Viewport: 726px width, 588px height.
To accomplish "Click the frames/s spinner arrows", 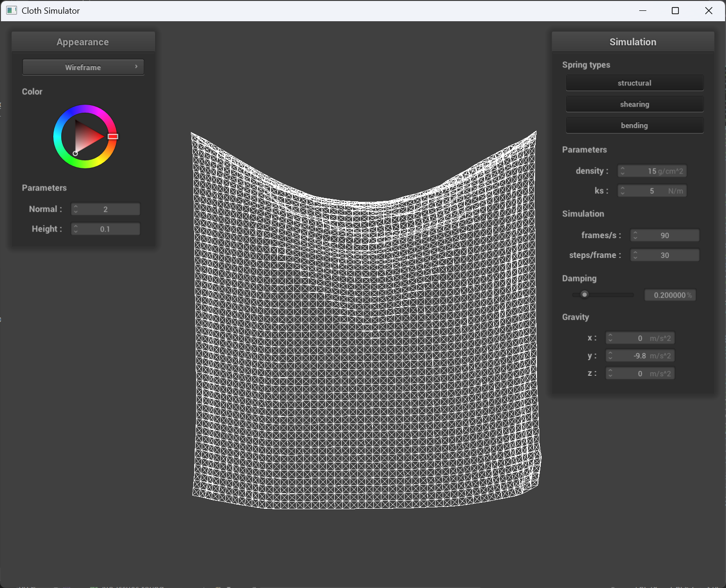I will 635,235.
